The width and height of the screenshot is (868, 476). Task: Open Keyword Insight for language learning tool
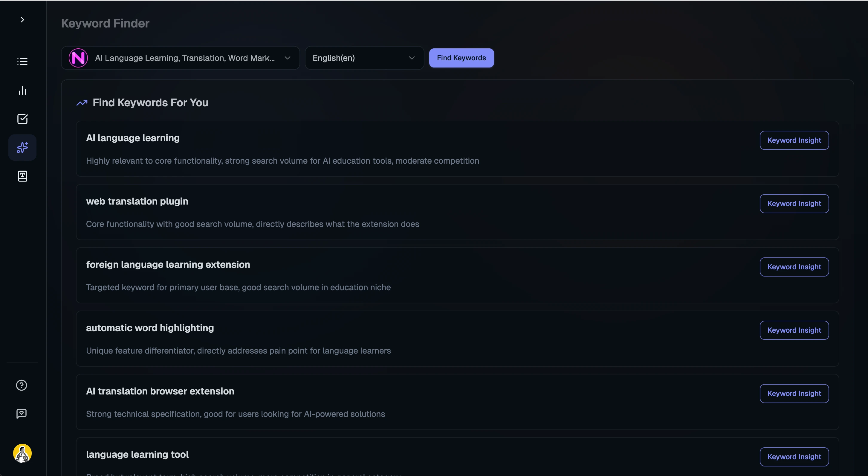point(794,457)
